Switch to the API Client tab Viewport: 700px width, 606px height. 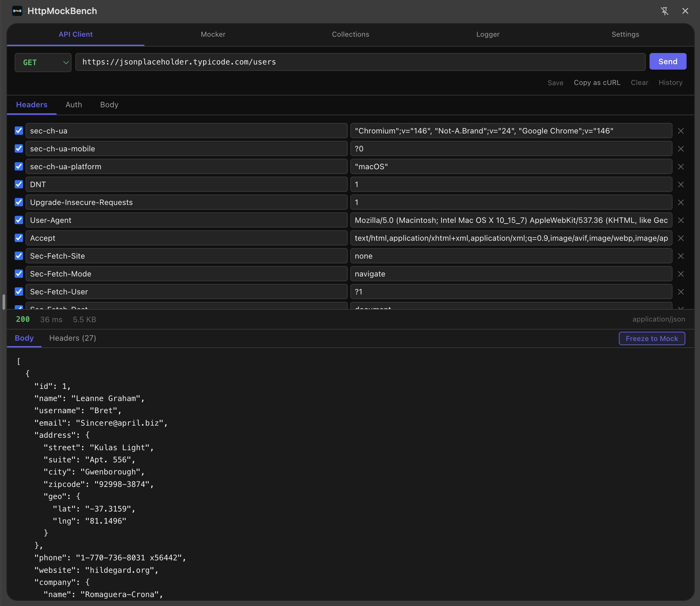click(x=75, y=34)
